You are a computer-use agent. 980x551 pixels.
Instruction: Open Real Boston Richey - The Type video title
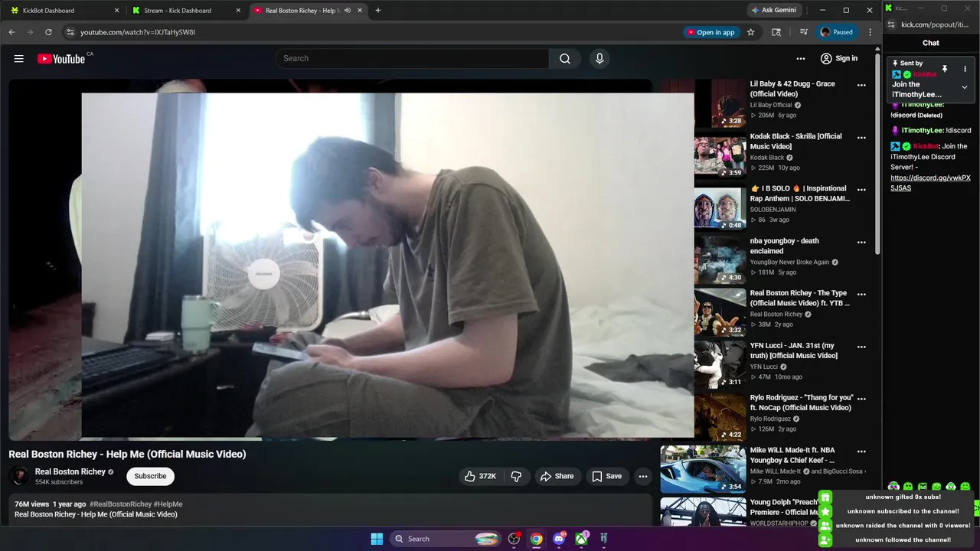pyautogui.click(x=800, y=298)
